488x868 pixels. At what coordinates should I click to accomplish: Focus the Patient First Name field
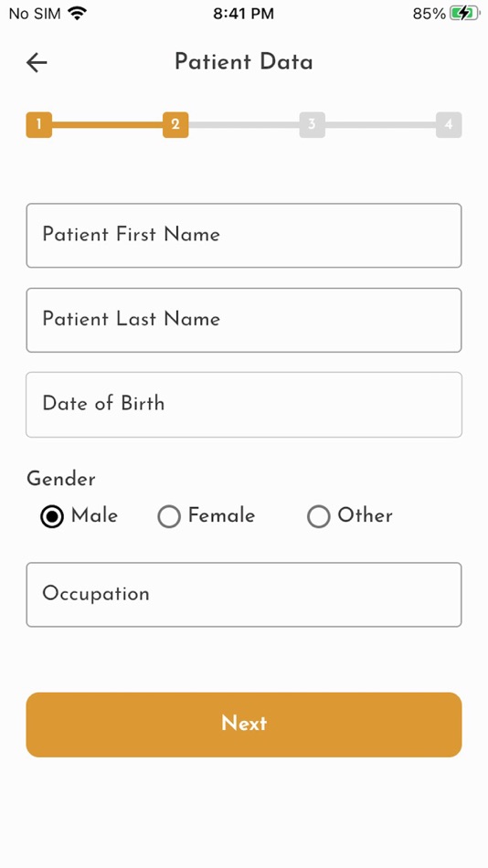pyautogui.click(x=244, y=235)
